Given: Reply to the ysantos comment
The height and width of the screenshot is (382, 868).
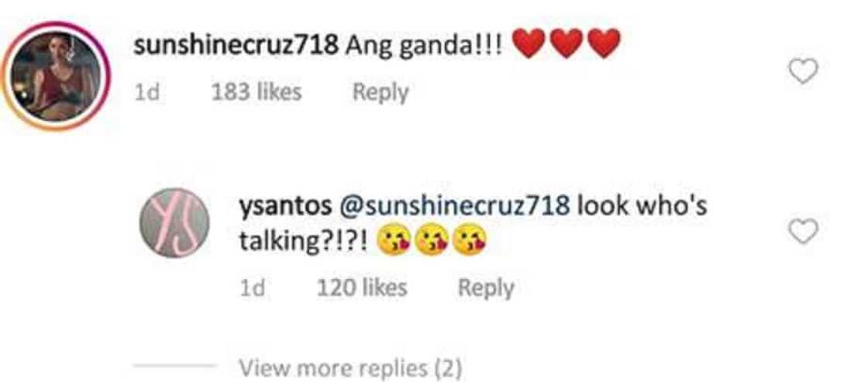Looking at the screenshot, I should pyautogui.click(x=486, y=288).
